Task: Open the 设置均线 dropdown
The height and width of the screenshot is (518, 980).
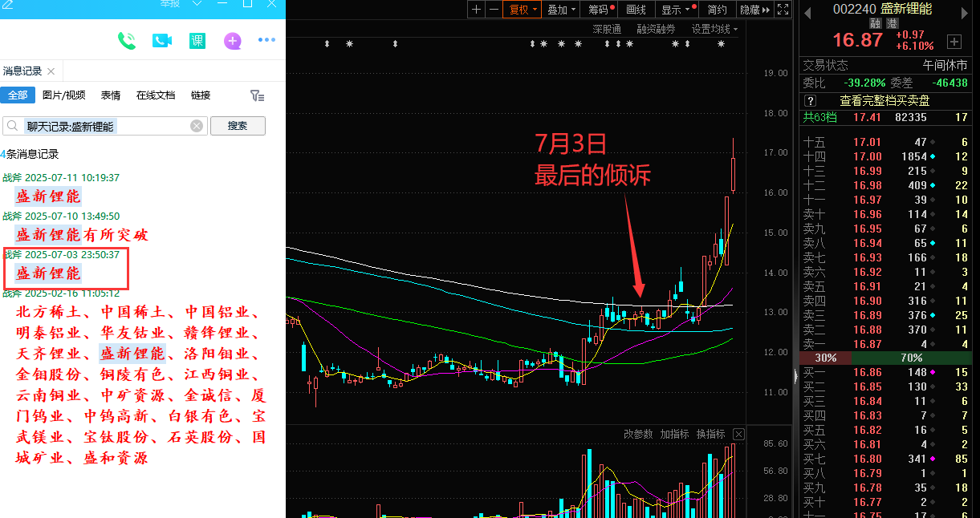Action: (x=714, y=29)
